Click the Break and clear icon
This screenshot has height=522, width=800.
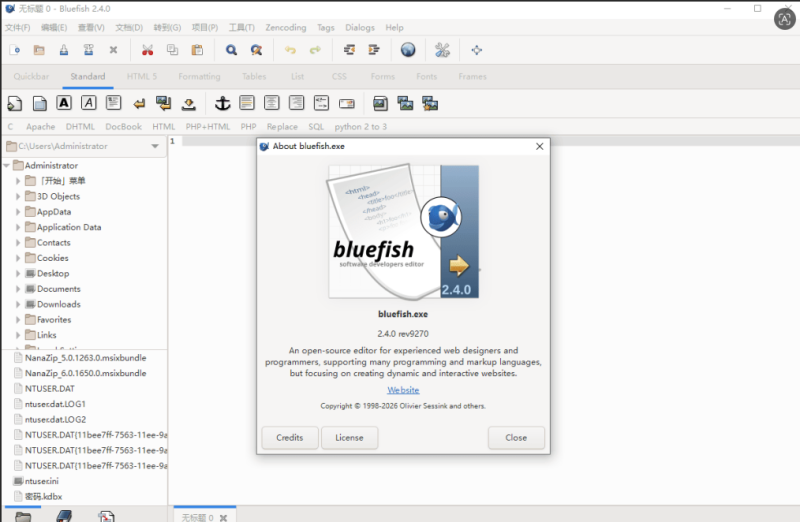(x=164, y=104)
